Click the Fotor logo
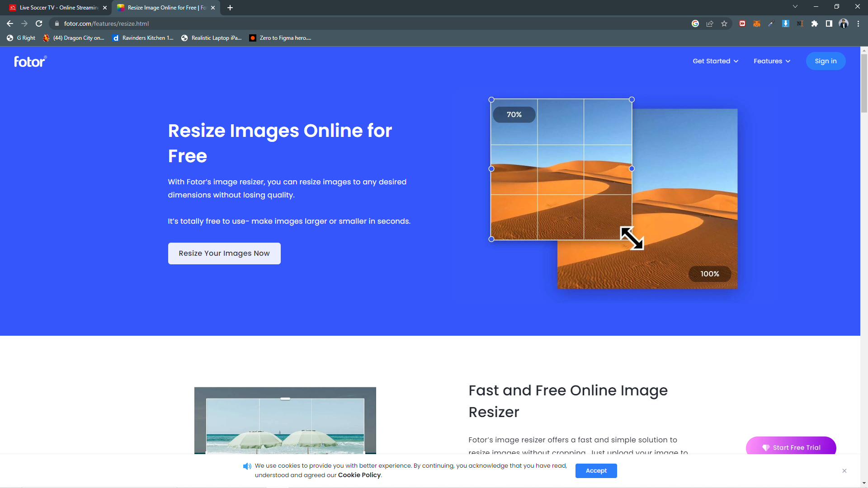This screenshot has width=868, height=488. pyautogui.click(x=30, y=61)
